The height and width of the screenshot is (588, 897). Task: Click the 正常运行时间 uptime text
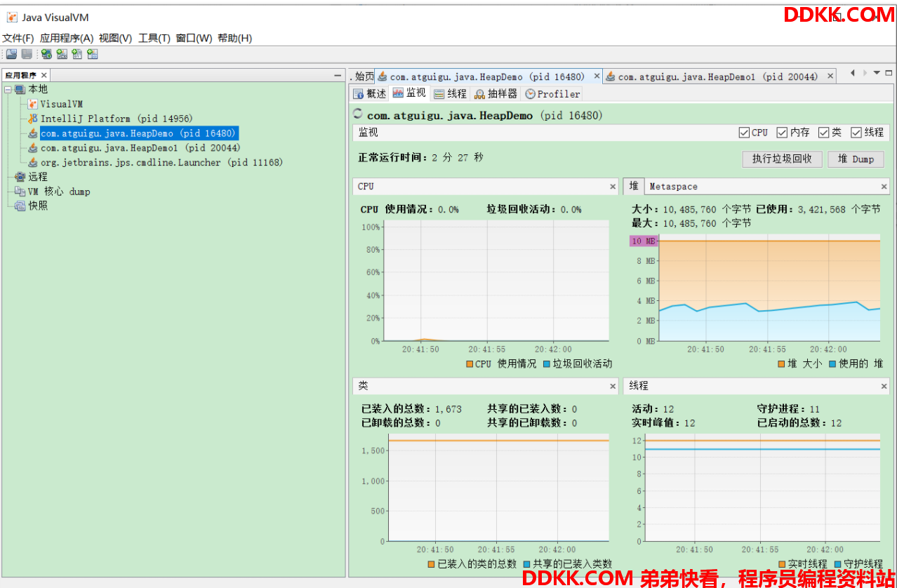coord(420,158)
